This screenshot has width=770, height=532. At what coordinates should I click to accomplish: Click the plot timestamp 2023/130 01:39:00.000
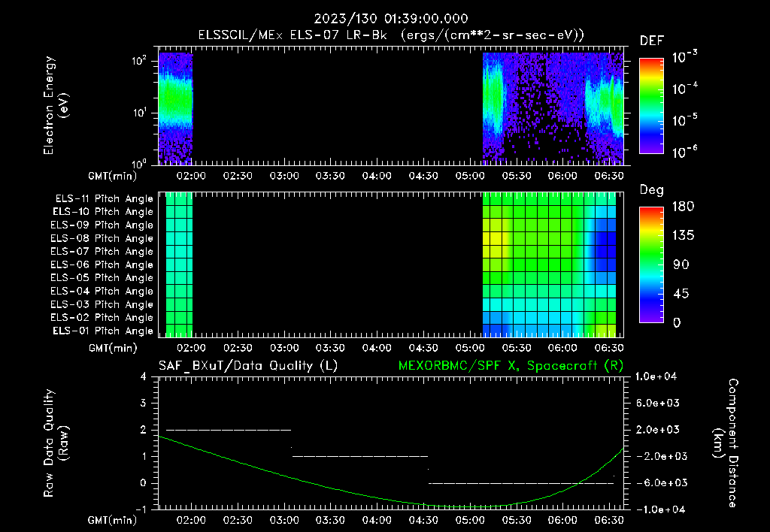tap(391, 19)
